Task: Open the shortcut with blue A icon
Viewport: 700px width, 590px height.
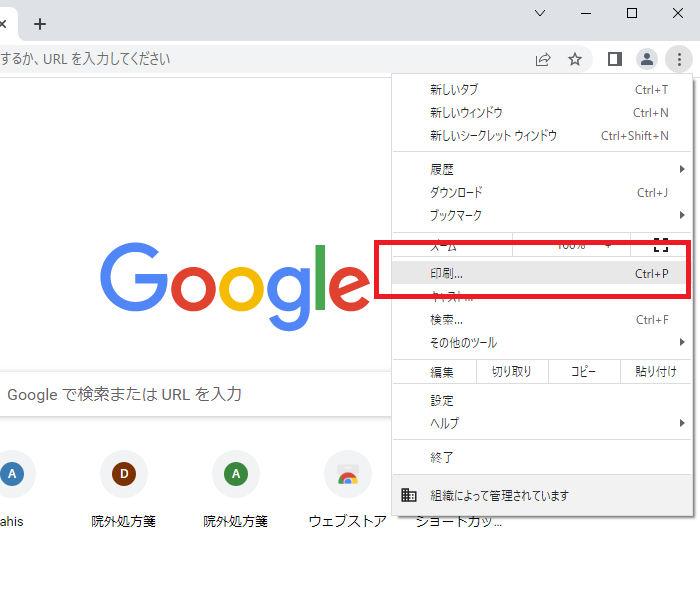Action: click(12, 474)
